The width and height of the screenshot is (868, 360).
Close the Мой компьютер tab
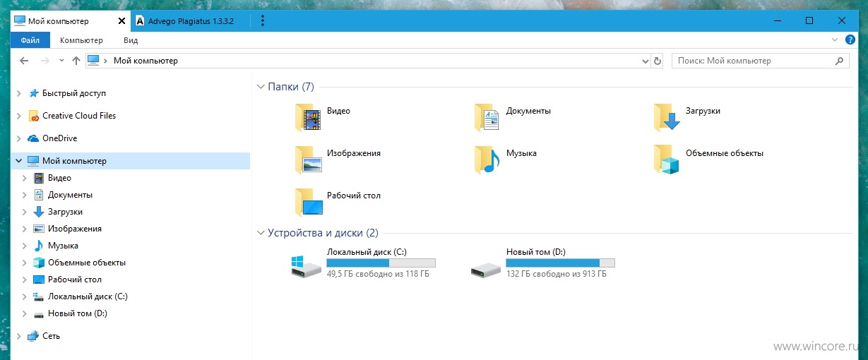tap(120, 21)
